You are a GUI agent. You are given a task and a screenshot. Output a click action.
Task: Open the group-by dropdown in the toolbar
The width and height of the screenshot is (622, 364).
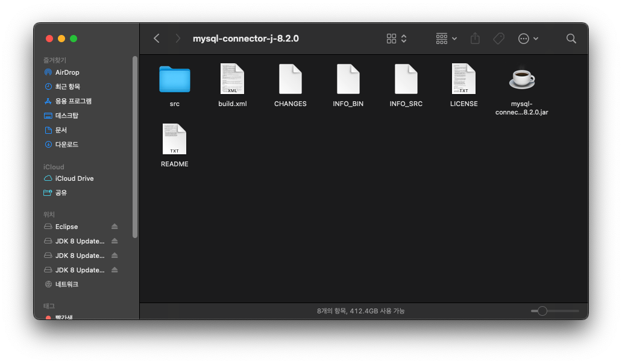tap(446, 39)
